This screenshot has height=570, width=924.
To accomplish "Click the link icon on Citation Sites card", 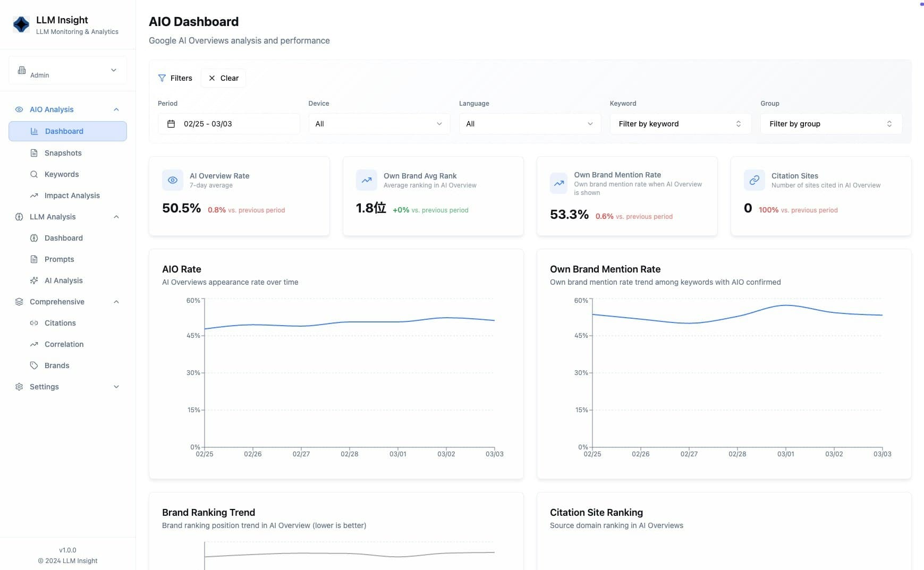I will pyautogui.click(x=754, y=180).
